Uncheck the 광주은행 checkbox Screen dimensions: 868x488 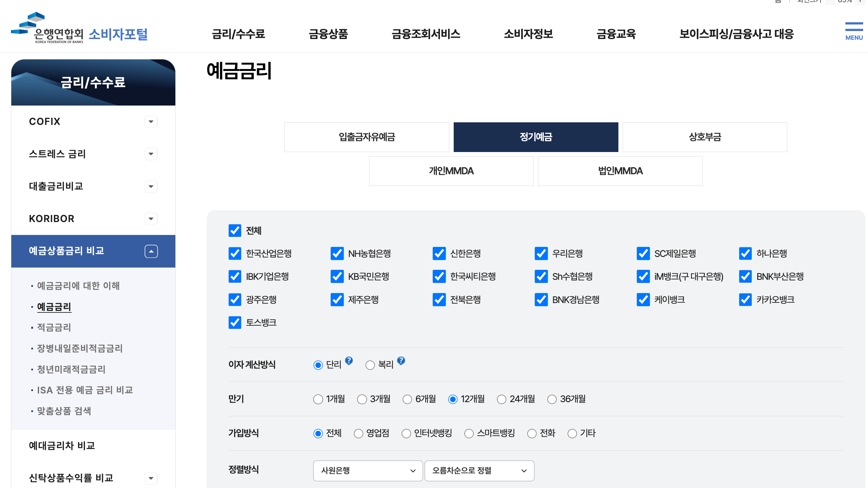coord(235,300)
